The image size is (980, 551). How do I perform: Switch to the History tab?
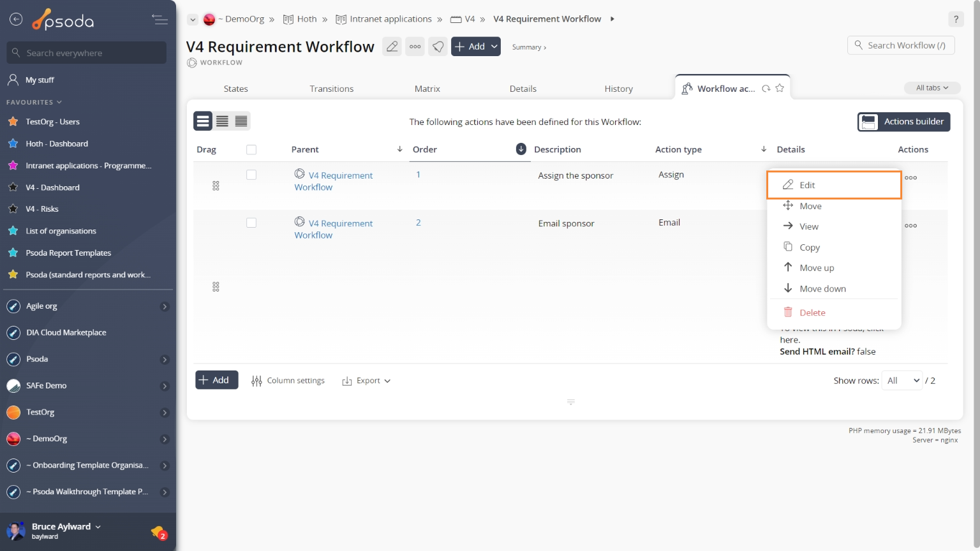pyautogui.click(x=618, y=89)
